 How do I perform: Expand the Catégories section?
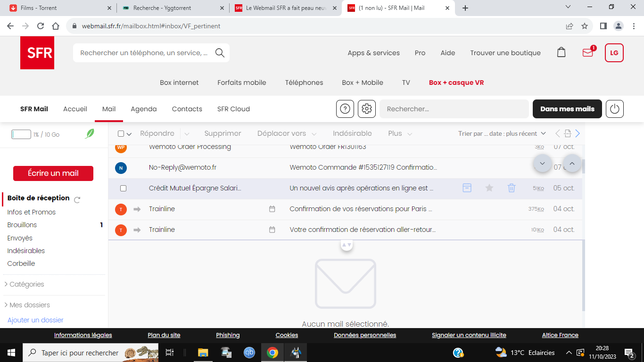[26, 284]
